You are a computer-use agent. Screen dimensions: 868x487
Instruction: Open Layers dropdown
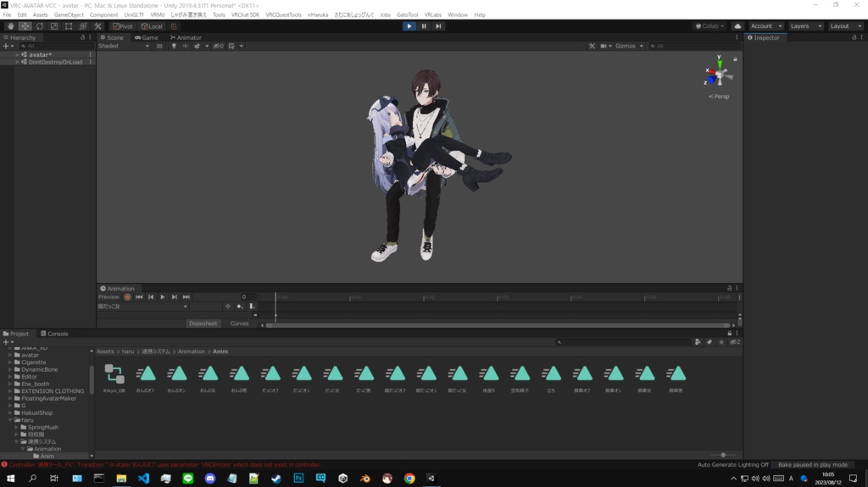(806, 26)
